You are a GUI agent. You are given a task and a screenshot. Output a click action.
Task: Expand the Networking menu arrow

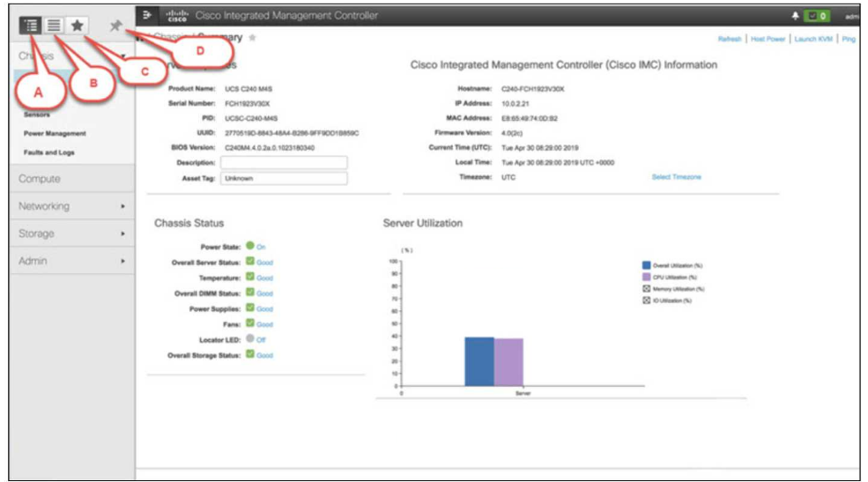(122, 206)
